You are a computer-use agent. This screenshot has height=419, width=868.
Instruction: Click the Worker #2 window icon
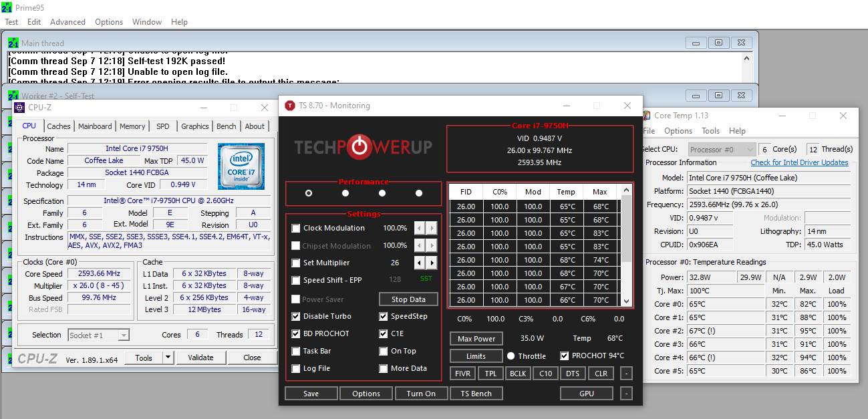[14, 95]
